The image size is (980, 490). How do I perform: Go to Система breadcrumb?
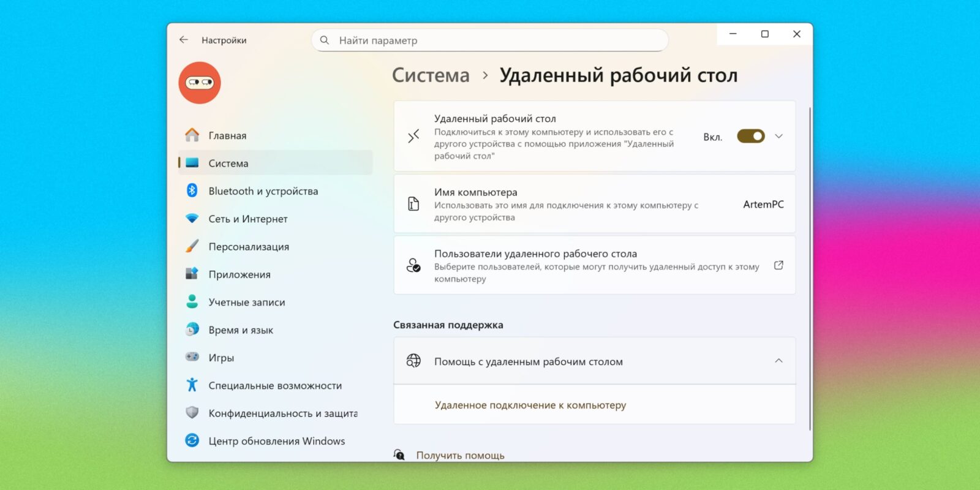coord(431,75)
